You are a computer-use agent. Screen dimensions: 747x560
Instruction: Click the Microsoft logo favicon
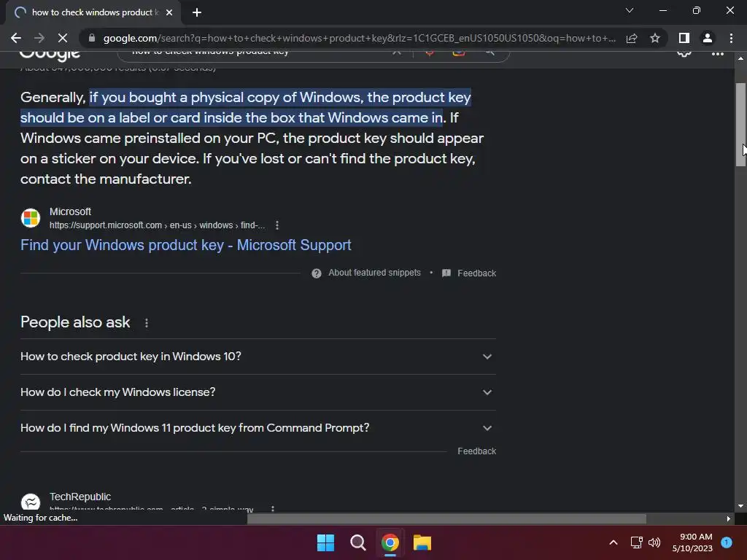[x=31, y=218]
